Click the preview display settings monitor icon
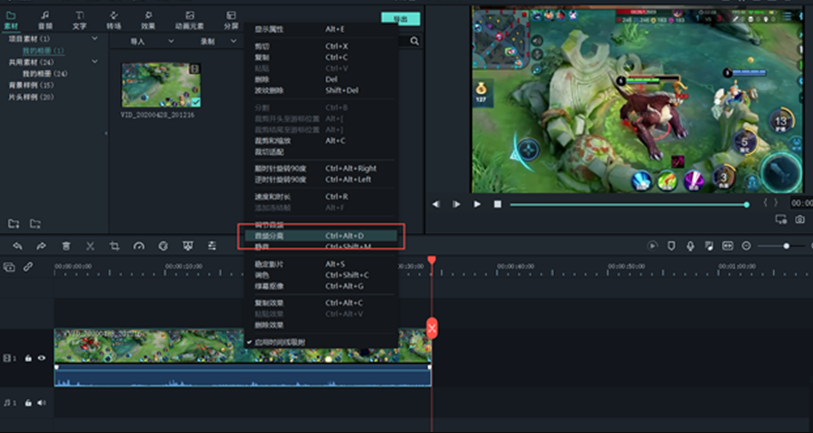The height and width of the screenshot is (433, 813). pyautogui.click(x=781, y=220)
